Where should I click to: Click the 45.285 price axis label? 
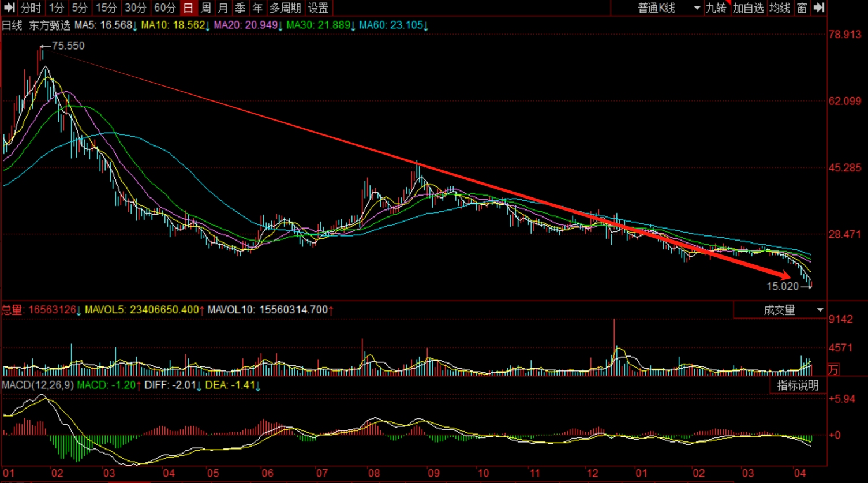pyautogui.click(x=844, y=168)
